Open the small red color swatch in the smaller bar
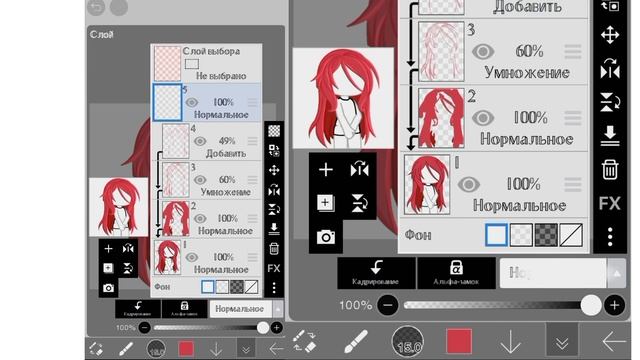 (x=186, y=349)
